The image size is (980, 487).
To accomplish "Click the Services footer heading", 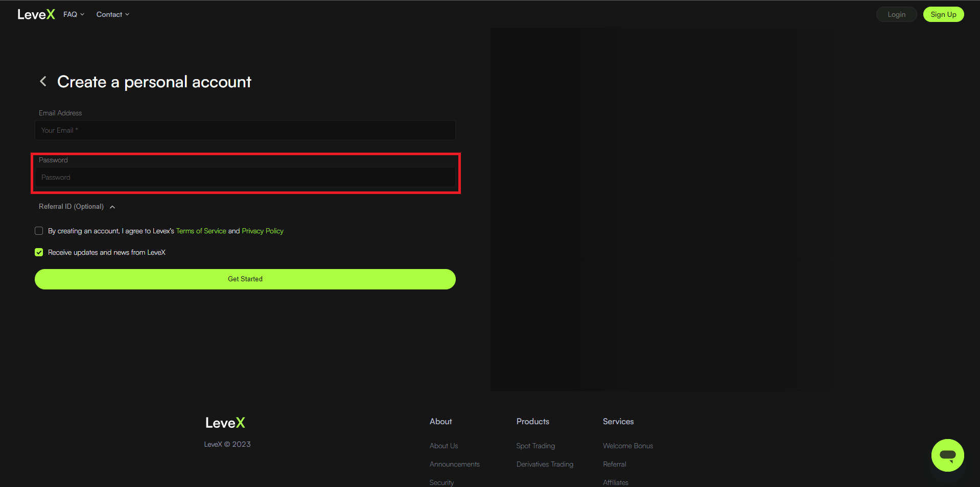I will (x=618, y=421).
